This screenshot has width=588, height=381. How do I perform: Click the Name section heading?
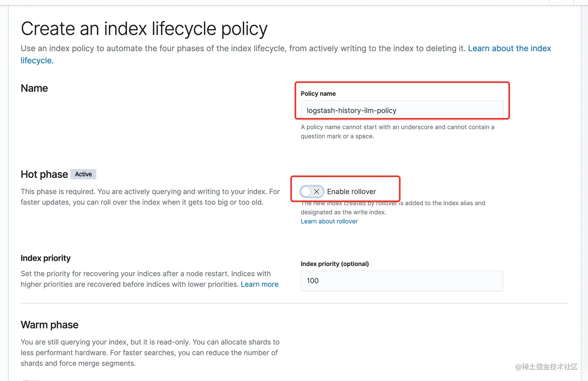pos(34,88)
